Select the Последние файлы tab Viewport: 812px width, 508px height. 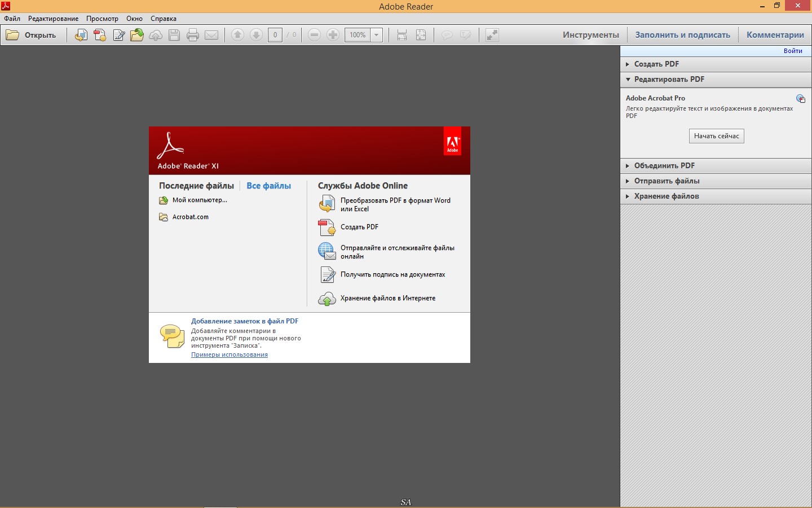tap(196, 186)
